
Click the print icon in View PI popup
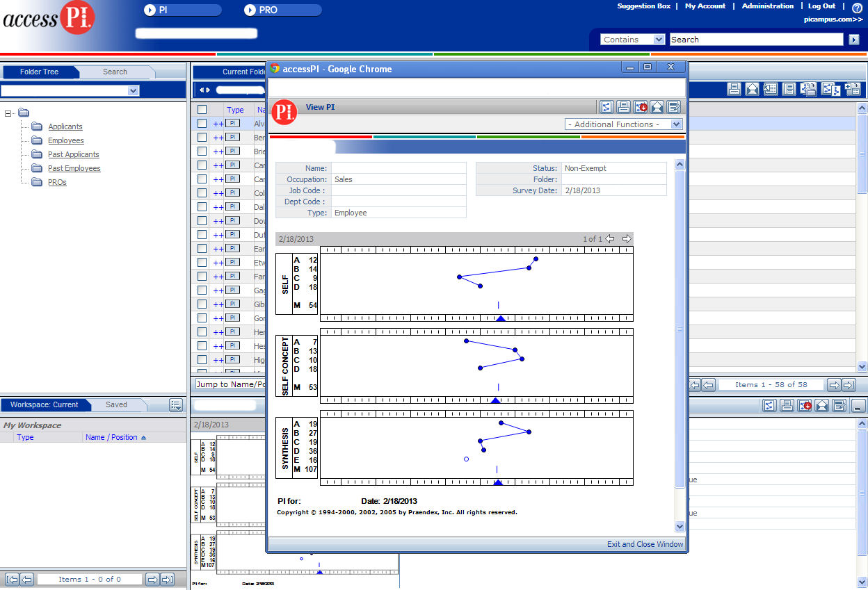[623, 106]
